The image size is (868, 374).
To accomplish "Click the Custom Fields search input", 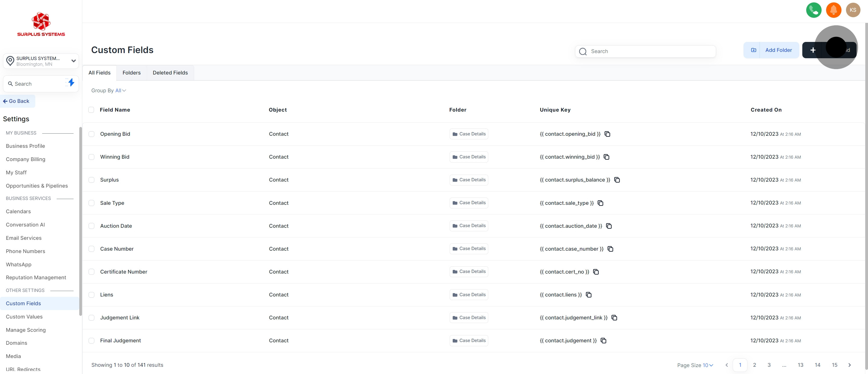I will pyautogui.click(x=650, y=52).
